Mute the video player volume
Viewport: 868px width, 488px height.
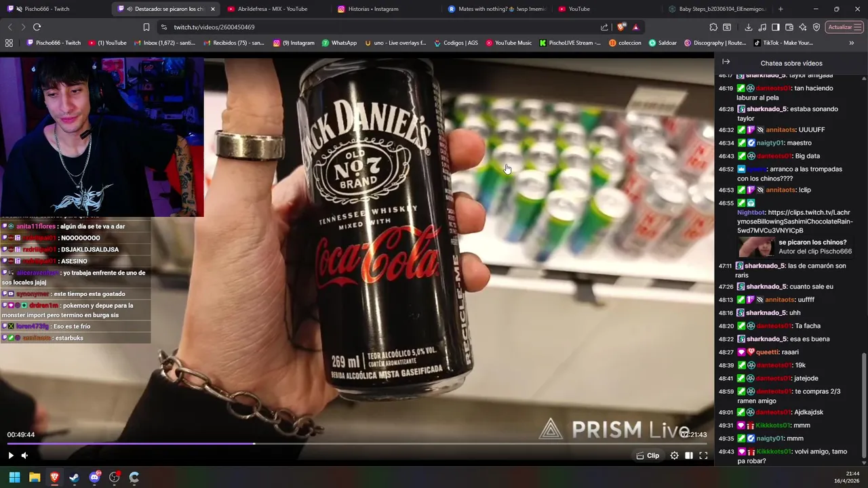pyautogui.click(x=24, y=455)
